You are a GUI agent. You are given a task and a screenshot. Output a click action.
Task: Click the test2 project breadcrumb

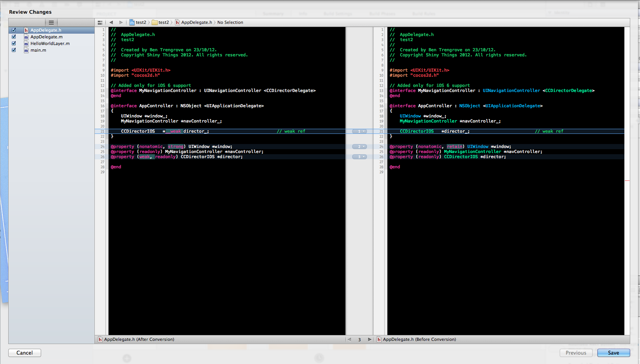tap(138, 23)
